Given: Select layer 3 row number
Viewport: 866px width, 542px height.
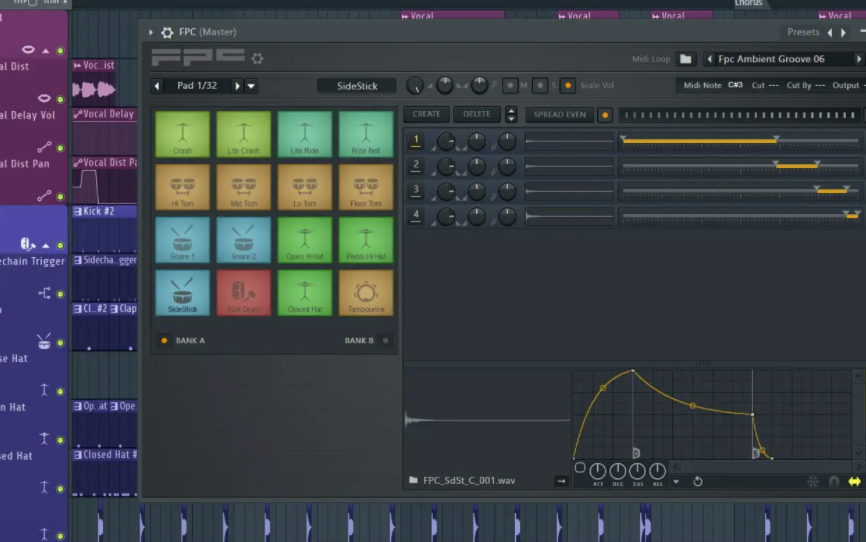Looking at the screenshot, I should pyautogui.click(x=416, y=190).
